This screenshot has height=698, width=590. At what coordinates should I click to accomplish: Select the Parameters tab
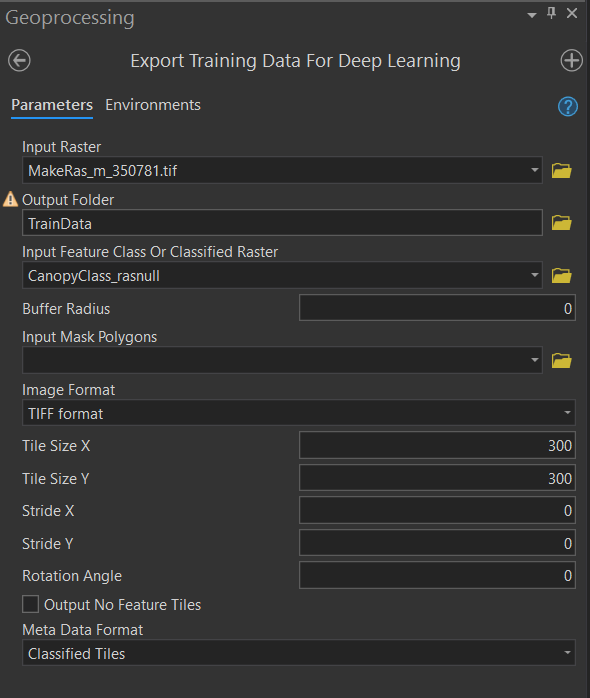(52, 105)
